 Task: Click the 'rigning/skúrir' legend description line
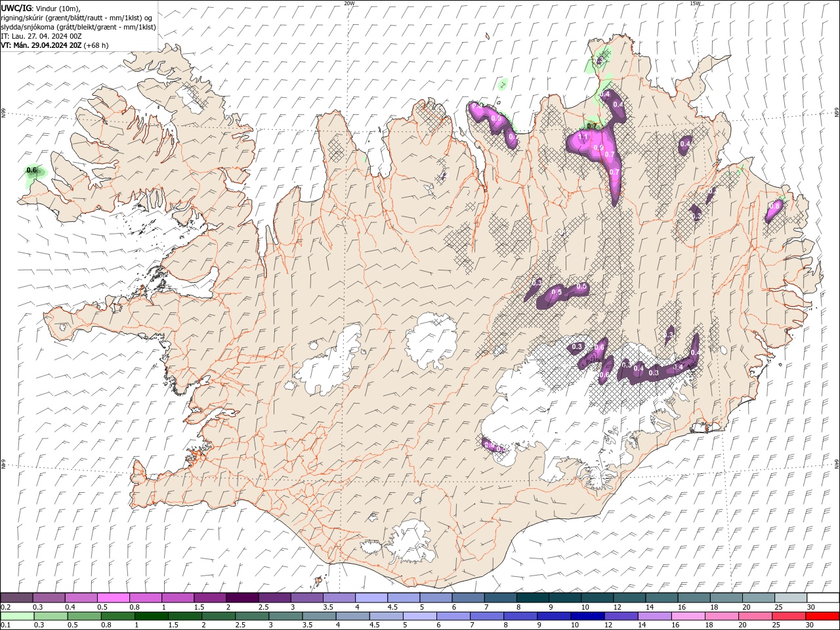77,18
